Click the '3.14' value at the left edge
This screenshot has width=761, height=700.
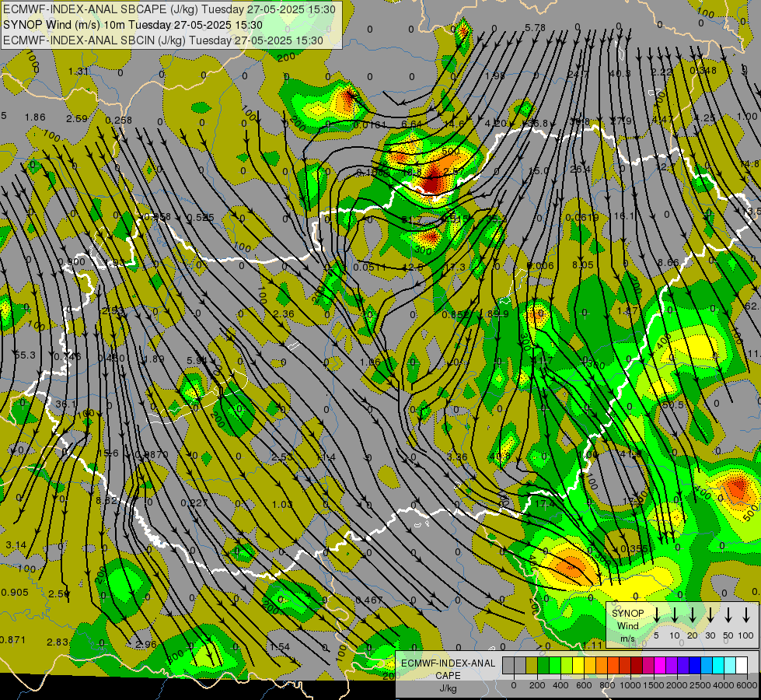[16, 545]
